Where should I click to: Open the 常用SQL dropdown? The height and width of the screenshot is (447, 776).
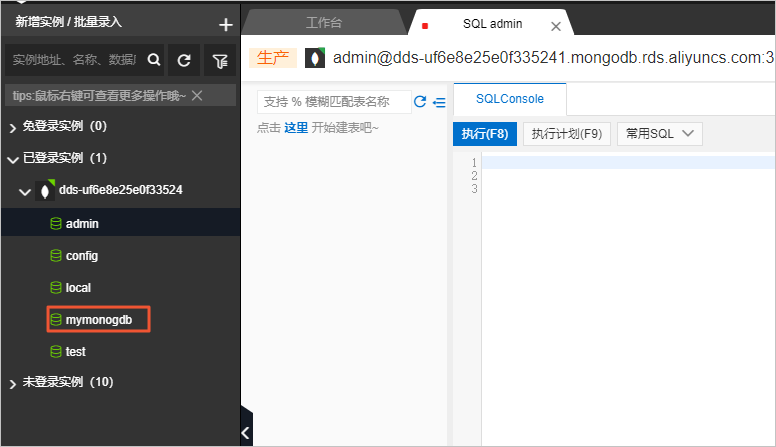660,134
